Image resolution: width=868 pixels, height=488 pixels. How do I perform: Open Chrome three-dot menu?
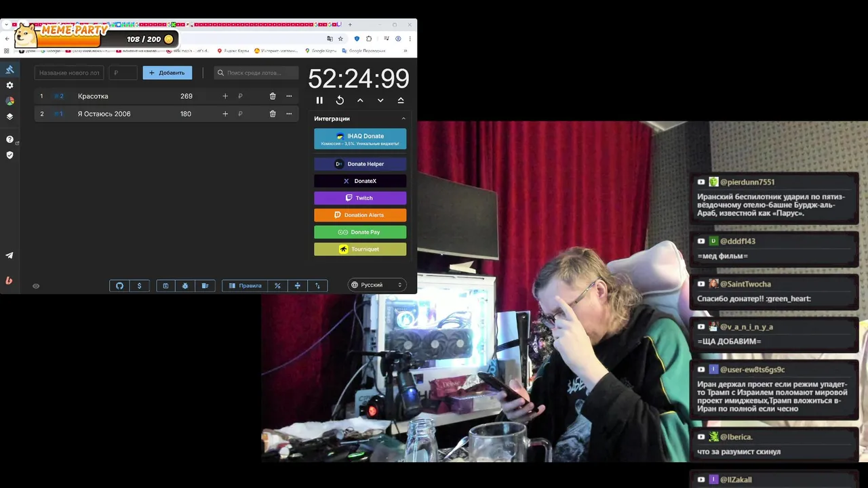[410, 39]
